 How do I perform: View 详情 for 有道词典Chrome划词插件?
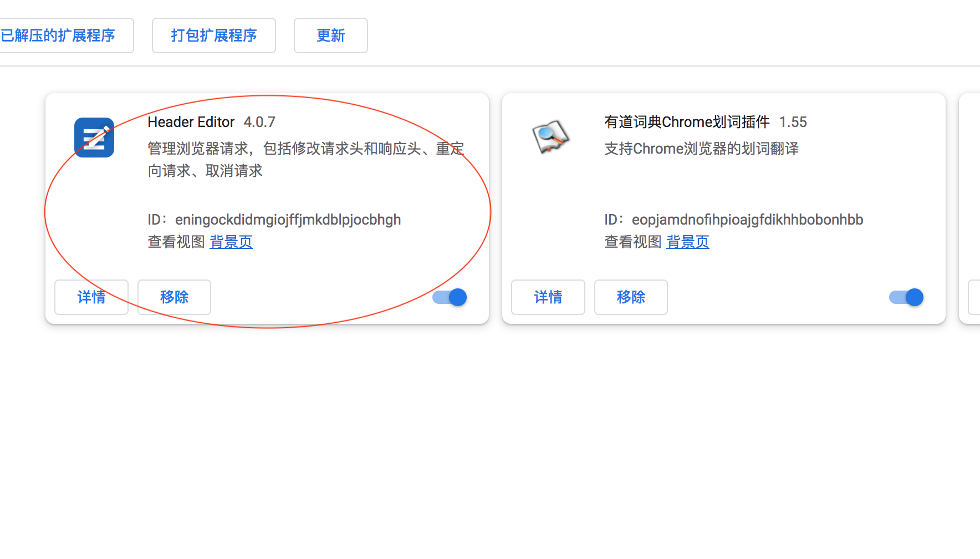tap(548, 297)
